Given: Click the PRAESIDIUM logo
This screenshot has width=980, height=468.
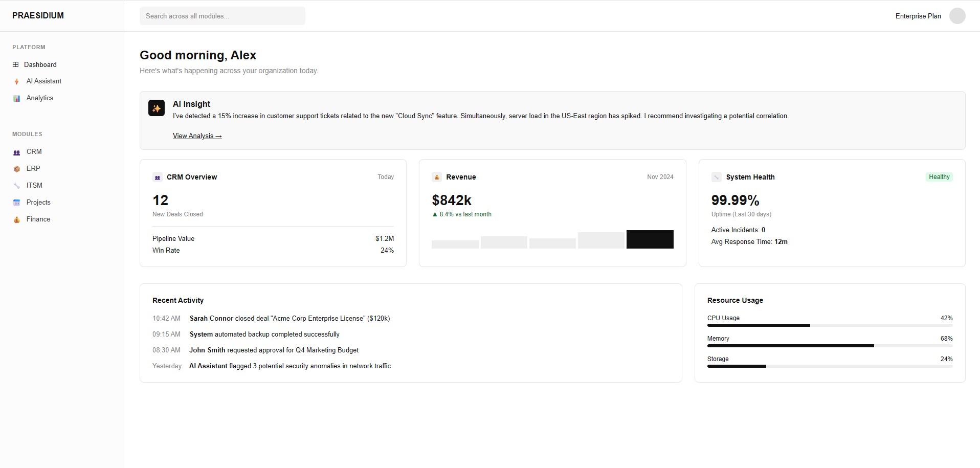Looking at the screenshot, I should coord(38,15).
